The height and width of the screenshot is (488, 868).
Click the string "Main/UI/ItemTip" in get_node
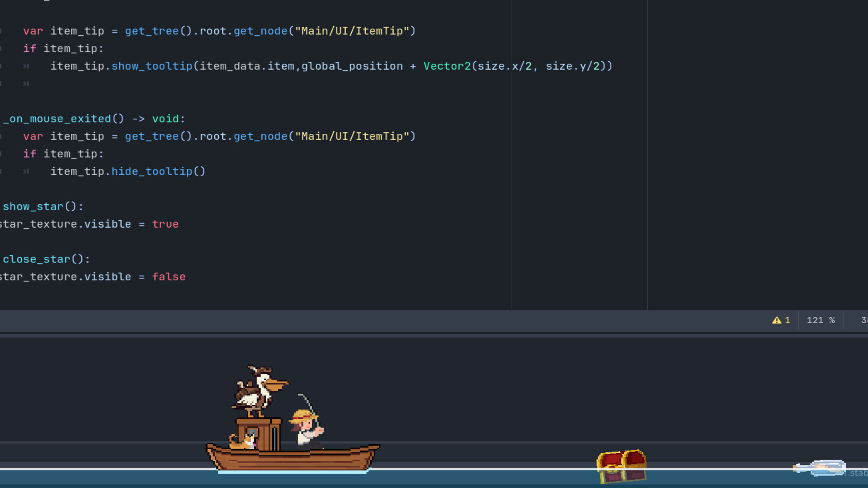coord(354,31)
